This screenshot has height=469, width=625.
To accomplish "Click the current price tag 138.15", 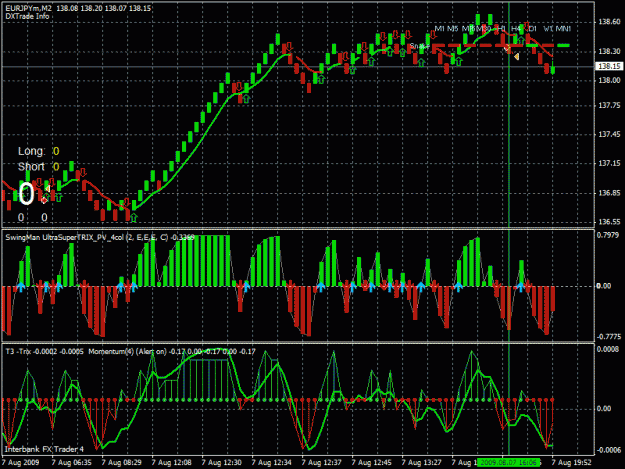I will 609,66.
